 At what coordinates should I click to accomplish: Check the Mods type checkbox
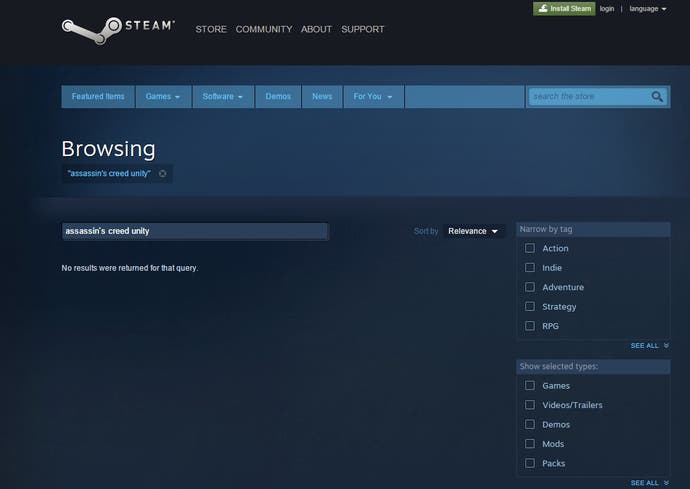coord(530,444)
